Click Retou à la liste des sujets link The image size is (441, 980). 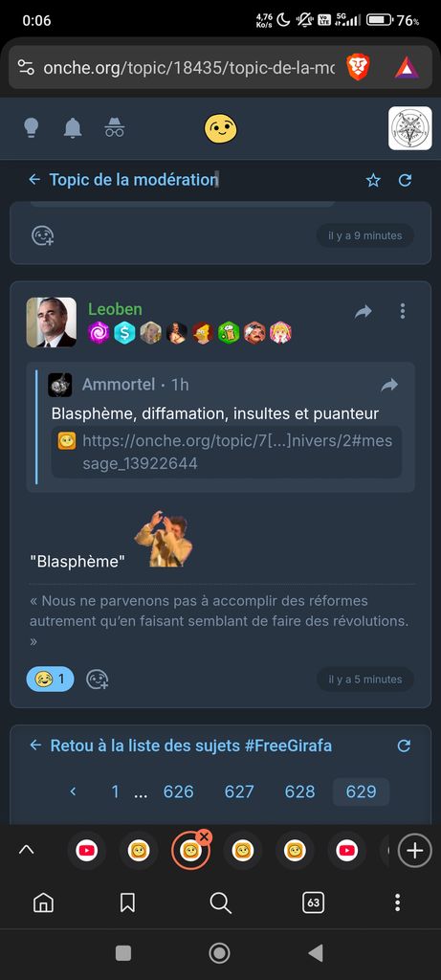click(190, 746)
